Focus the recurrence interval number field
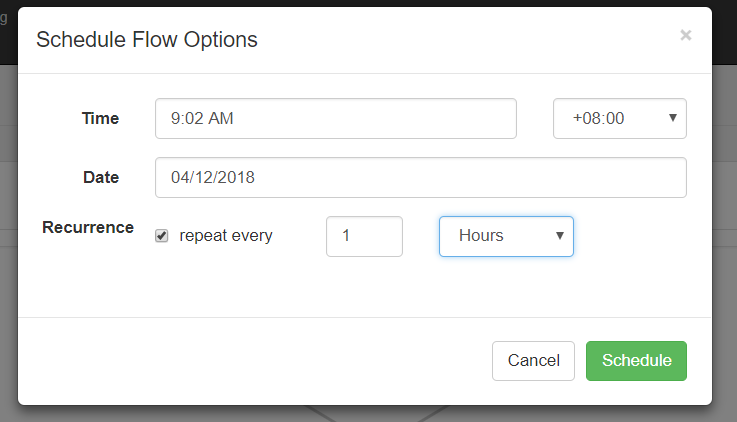Image resolution: width=737 pixels, height=422 pixels. (x=364, y=236)
